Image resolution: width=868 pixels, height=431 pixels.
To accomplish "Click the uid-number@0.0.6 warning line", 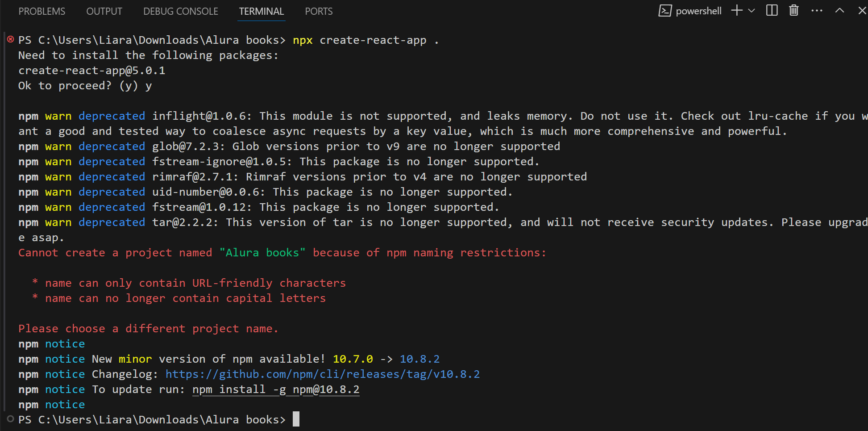I will [266, 192].
